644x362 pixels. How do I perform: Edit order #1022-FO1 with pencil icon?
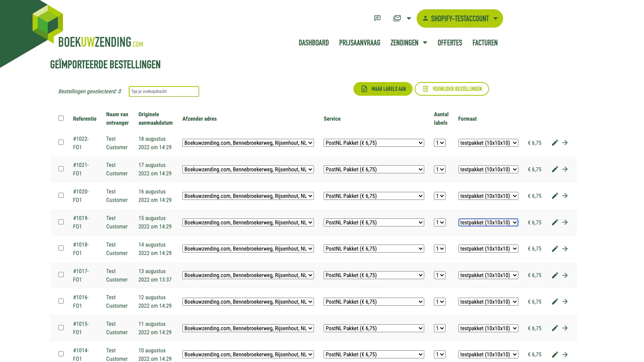click(x=555, y=143)
